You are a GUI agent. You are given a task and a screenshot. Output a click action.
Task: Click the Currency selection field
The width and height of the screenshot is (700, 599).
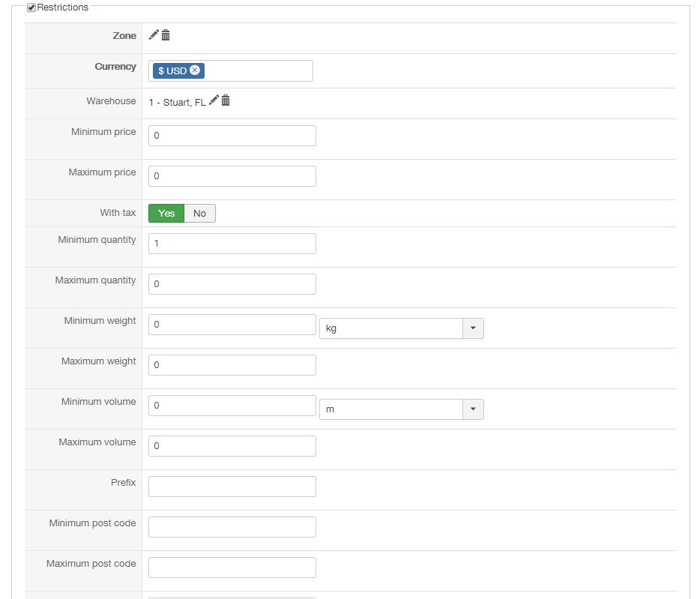(x=255, y=70)
